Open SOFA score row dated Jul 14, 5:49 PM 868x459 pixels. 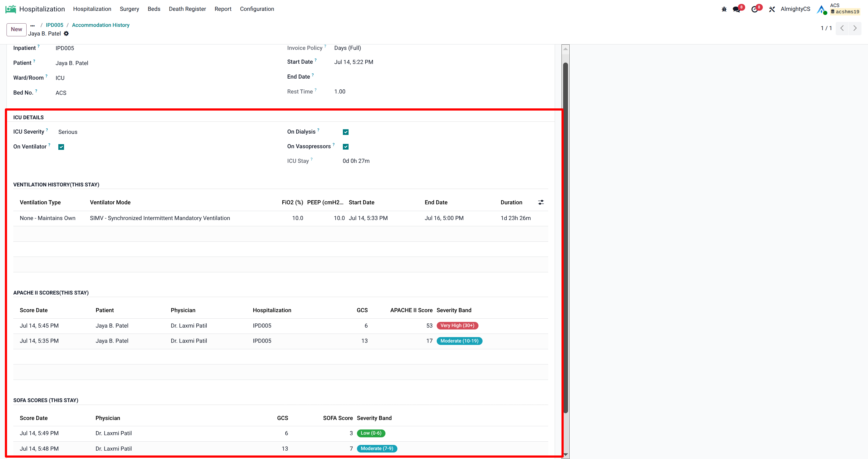click(x=280, y=434)
